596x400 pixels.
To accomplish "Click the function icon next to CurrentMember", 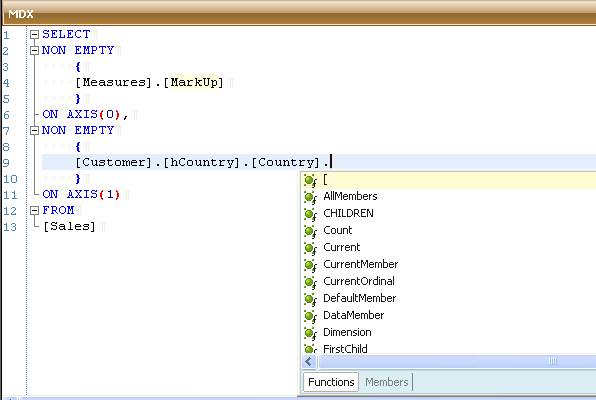I will [x=310, y=265].
